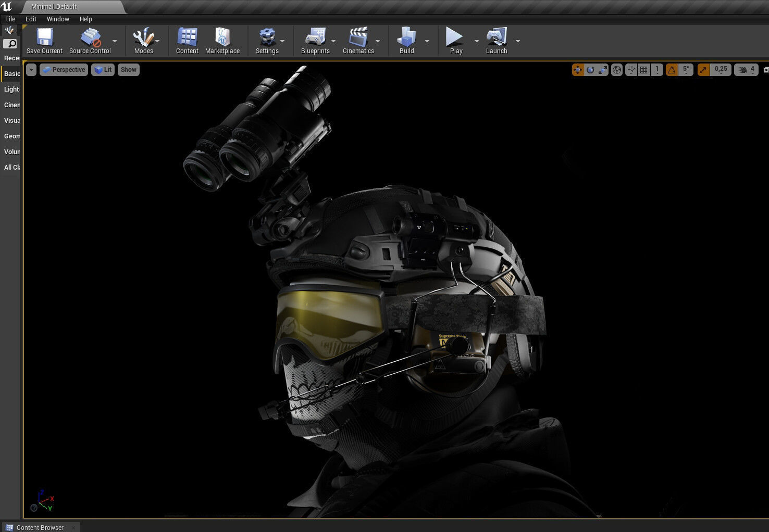Open the Perspective view mode menu

pyautogui.click(x=64, y=70)
